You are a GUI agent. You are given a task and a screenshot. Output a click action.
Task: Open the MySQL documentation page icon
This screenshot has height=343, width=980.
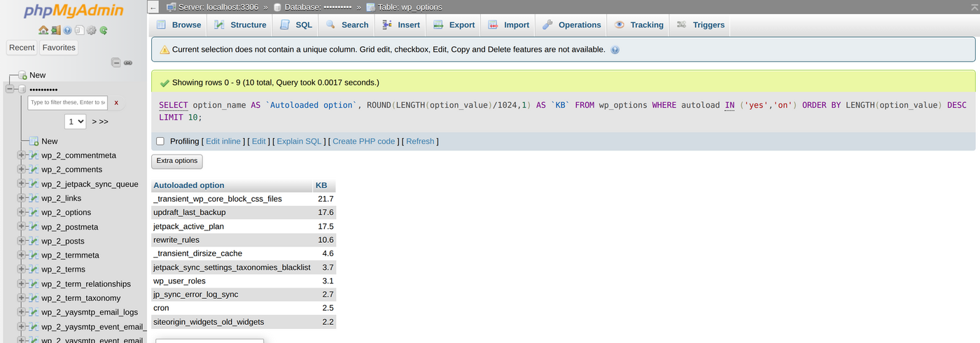coord(79,30)
